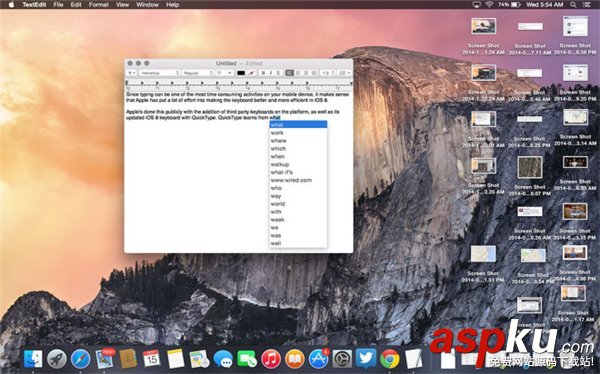
Task: Click the Wi-Fi status icon
Action: (489, 5)
